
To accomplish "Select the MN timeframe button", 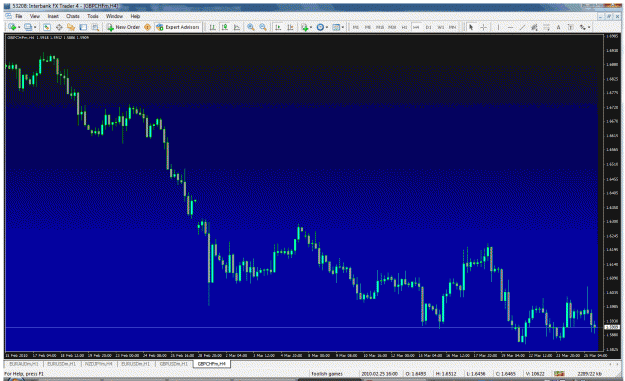I will pyautogui.click(x=452, y=27).
